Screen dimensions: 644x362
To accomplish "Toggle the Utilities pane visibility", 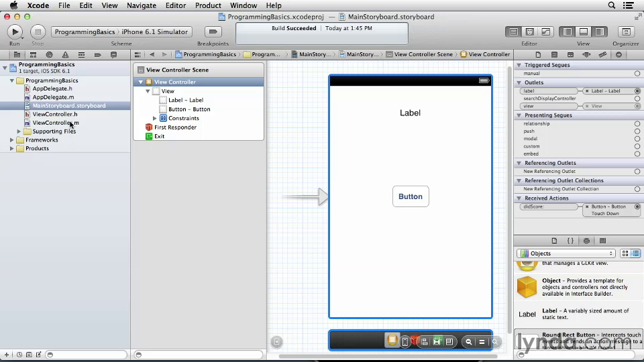I will tap(600, 32).
